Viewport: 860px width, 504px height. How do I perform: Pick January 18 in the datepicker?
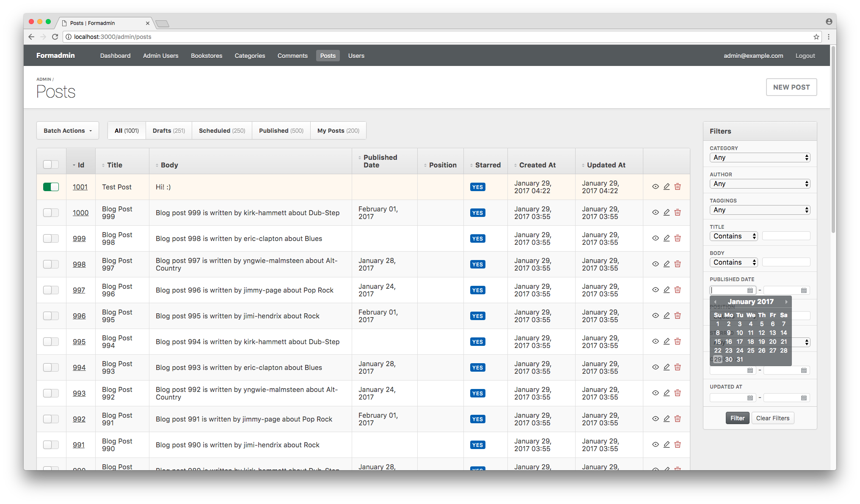coord(750,342)
